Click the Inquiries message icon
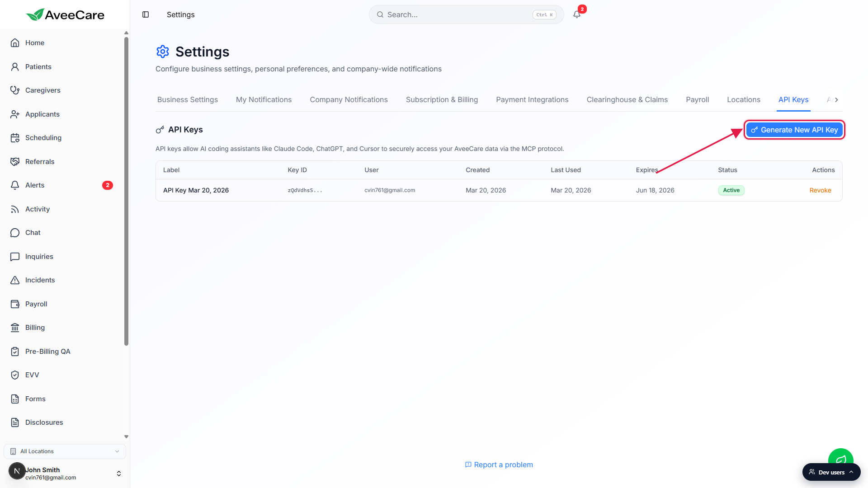868x488 pixels. 15,257
